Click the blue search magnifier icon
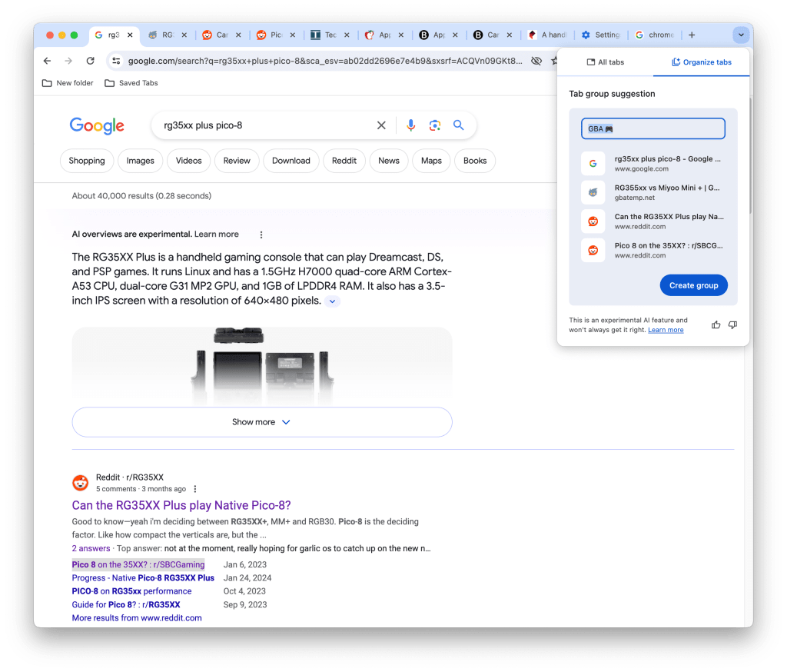The image size is (787, 672). (459, 125)
